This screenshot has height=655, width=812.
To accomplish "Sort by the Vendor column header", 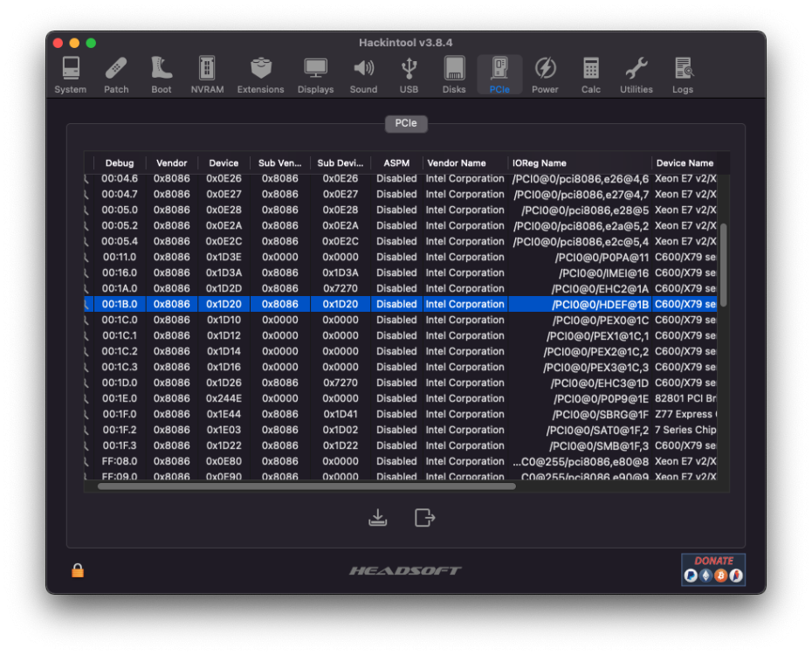I will [x=171, y=163].
